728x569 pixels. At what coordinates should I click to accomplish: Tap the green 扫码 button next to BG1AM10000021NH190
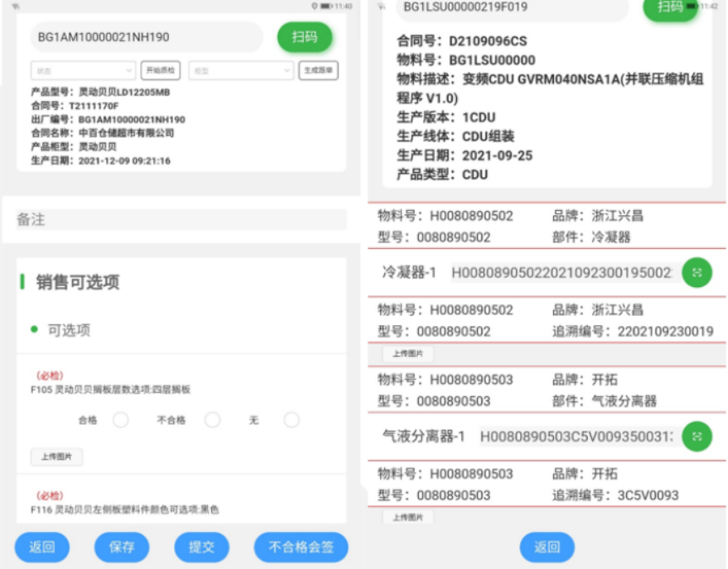[x=305, y=37]
